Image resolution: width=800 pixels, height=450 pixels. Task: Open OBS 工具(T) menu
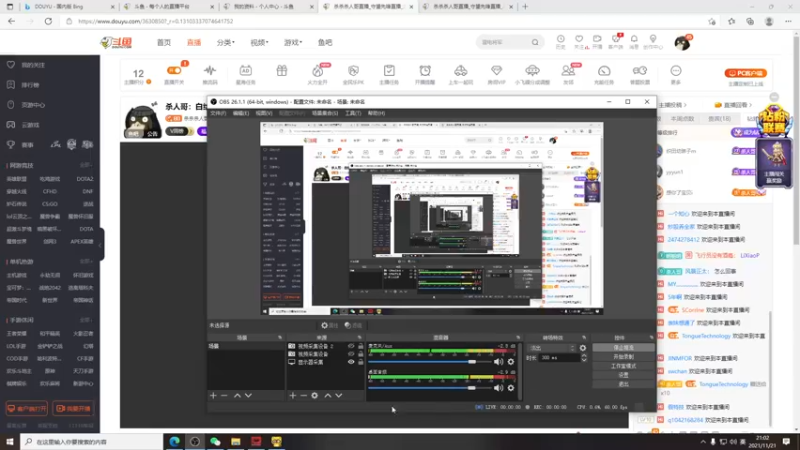click(353, 113)
